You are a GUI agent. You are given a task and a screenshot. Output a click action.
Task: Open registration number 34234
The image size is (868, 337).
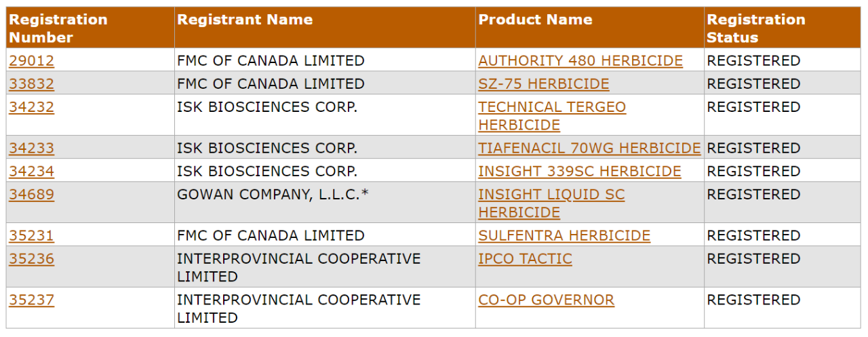click(31, 171)
